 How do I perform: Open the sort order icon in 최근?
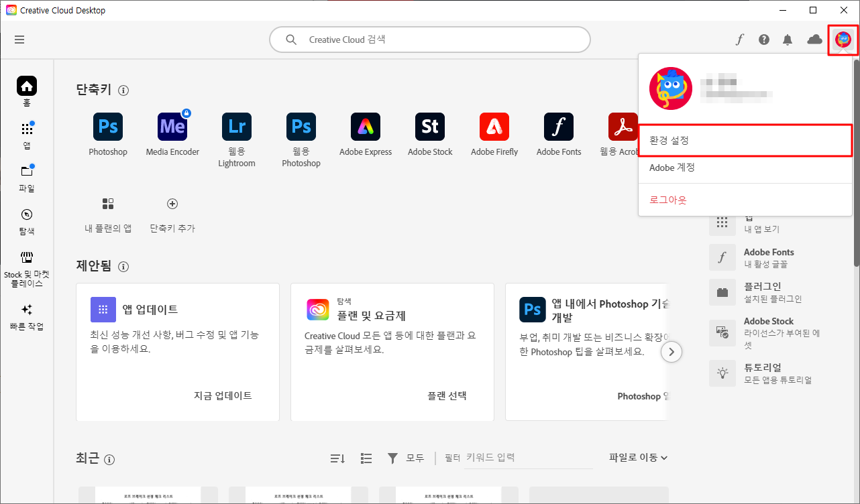coord(337,458)
